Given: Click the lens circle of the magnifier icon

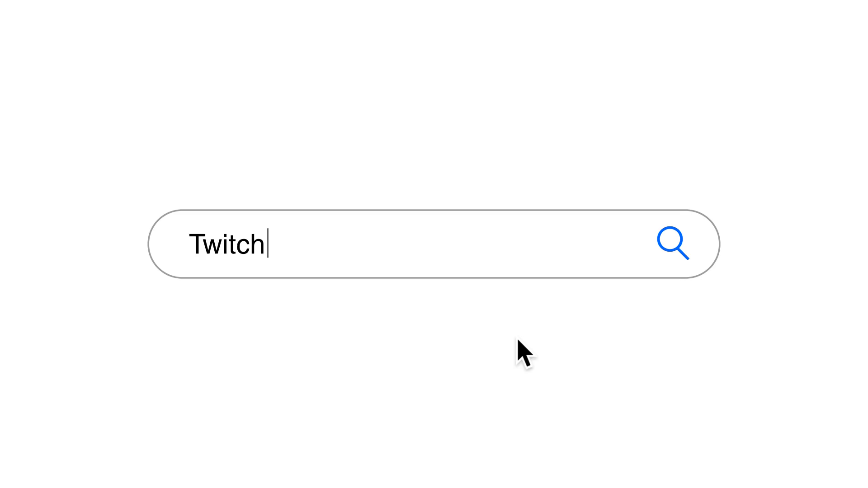Looking at the screenshot, I should [x=670, y=239].
